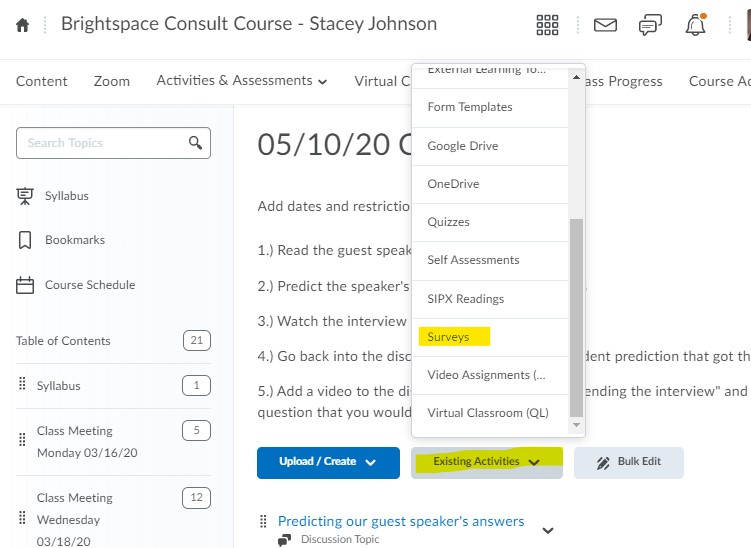This screenshot has width=751, height=548.
Task: Open Bookmarks in the sidebar
Action: [74, 240]
